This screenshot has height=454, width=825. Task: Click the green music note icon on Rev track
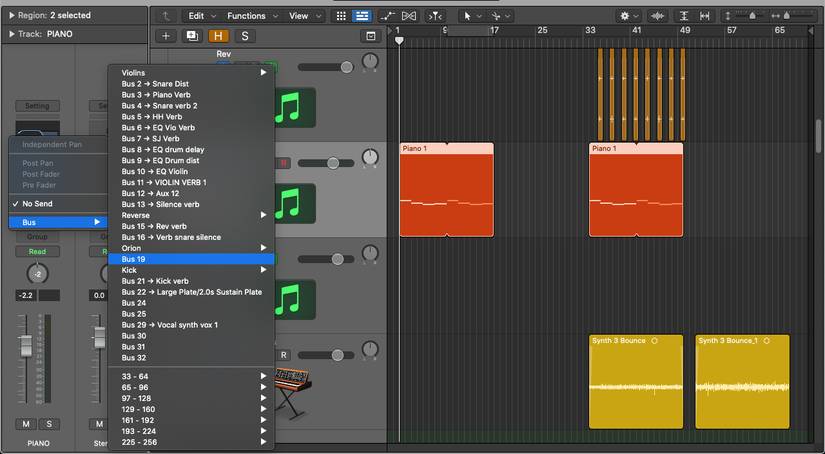coord(295,107)
